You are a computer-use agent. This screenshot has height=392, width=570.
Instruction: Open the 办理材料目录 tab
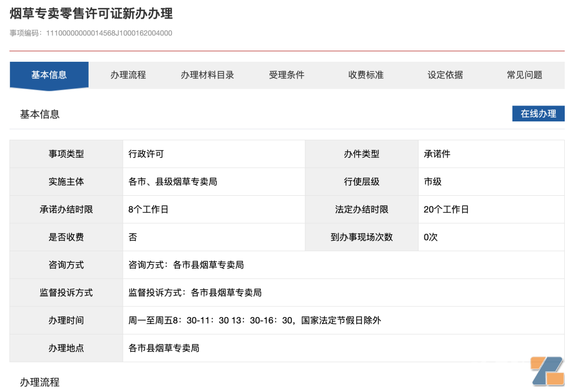(207, 75)
